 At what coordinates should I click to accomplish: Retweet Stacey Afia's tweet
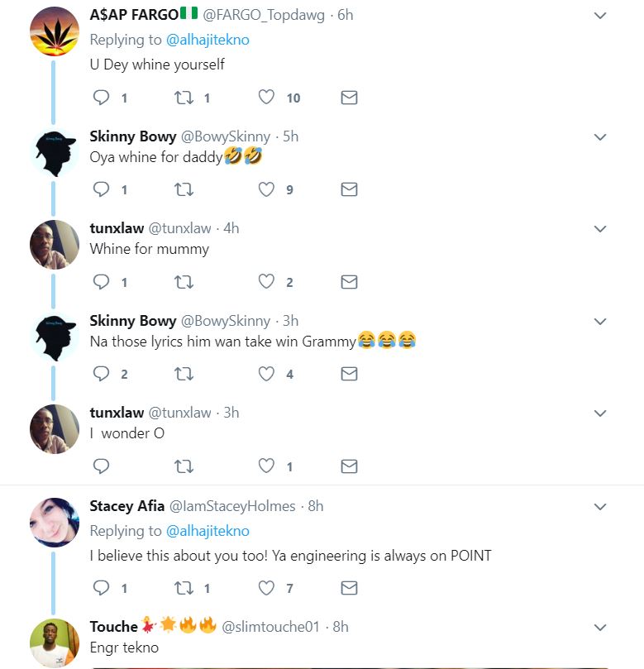coord(184,588)
